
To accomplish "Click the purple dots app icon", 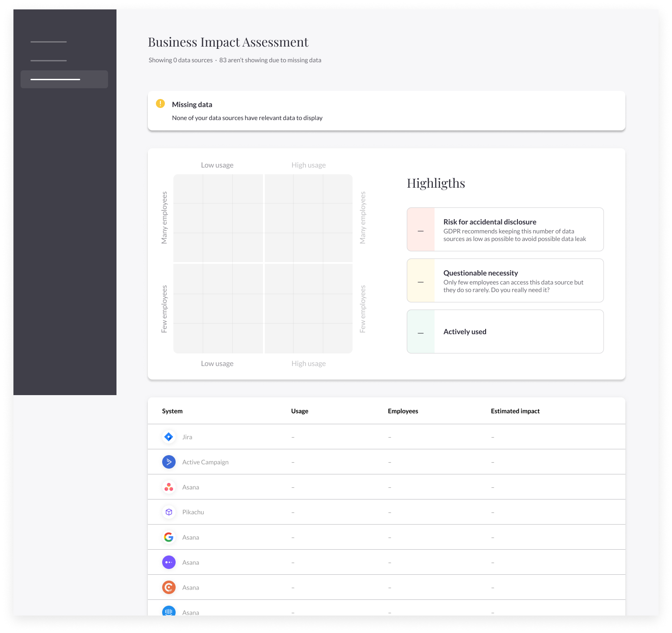I will (169, 562).
